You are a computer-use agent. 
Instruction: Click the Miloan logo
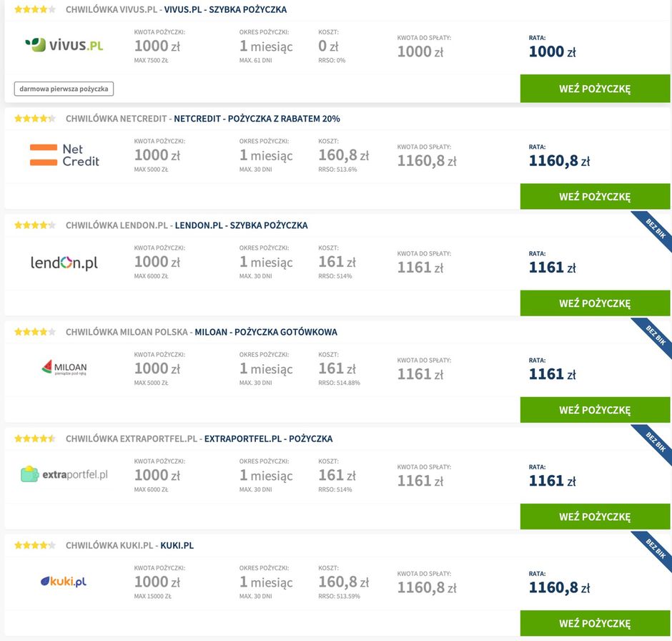click(x=64, y=368)
